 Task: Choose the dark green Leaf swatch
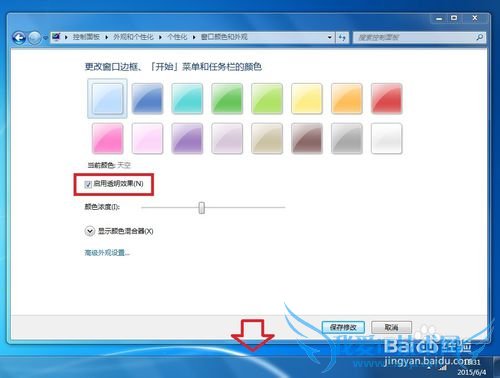click(227, 99)
